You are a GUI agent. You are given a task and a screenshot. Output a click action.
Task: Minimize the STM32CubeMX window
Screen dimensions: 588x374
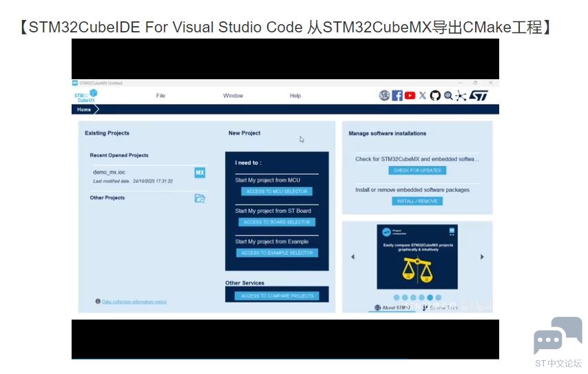tap(461, 83)
